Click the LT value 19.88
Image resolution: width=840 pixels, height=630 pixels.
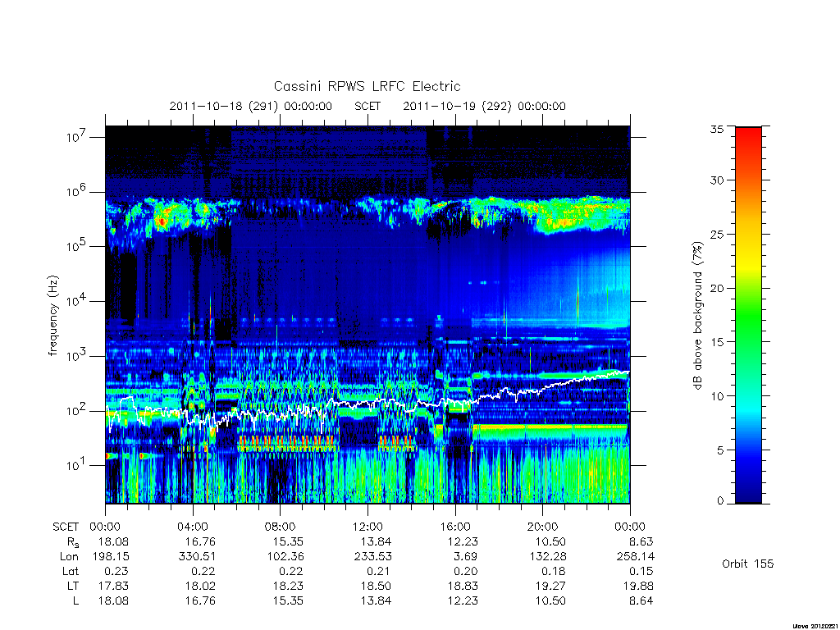pyautogui.click(x=638, y=586)
